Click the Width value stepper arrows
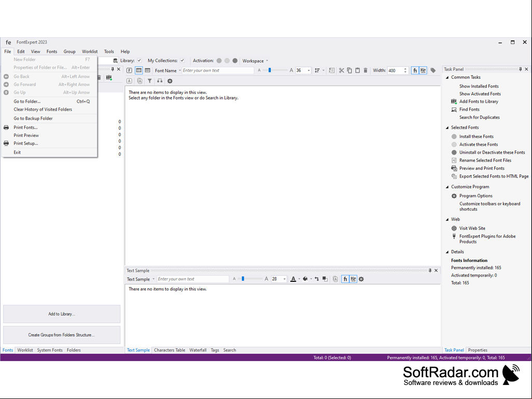This screenshot has width=532, height=399. point(405,70)
